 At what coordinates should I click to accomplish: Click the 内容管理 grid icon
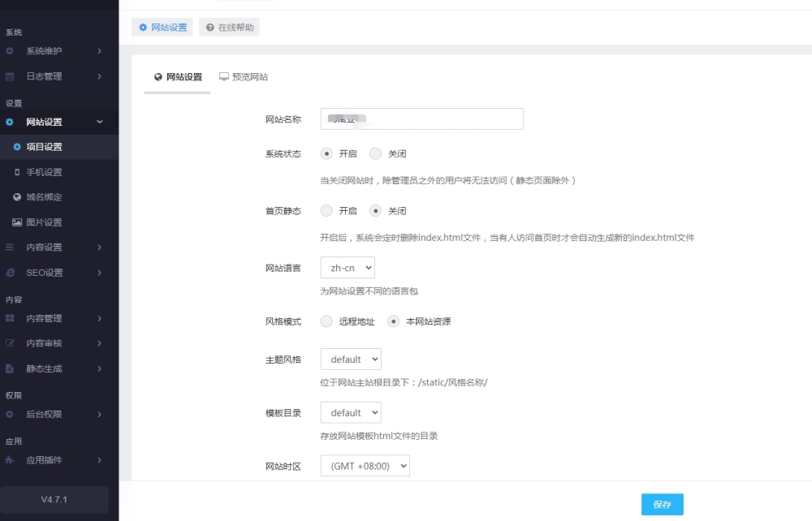(x=11, y=318)
